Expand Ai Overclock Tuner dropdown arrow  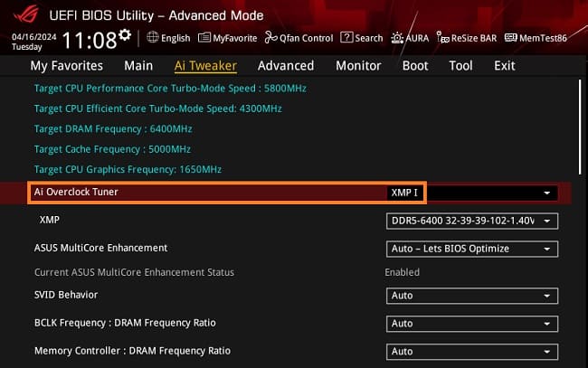(546, 193)
